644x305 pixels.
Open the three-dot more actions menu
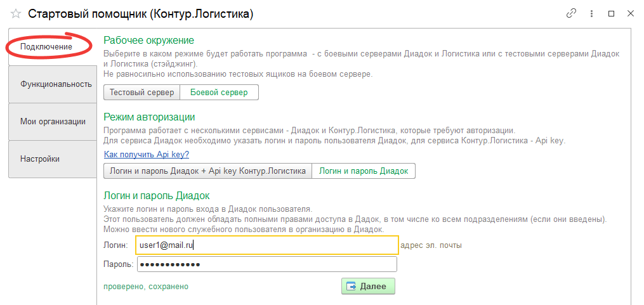point(592,13)
